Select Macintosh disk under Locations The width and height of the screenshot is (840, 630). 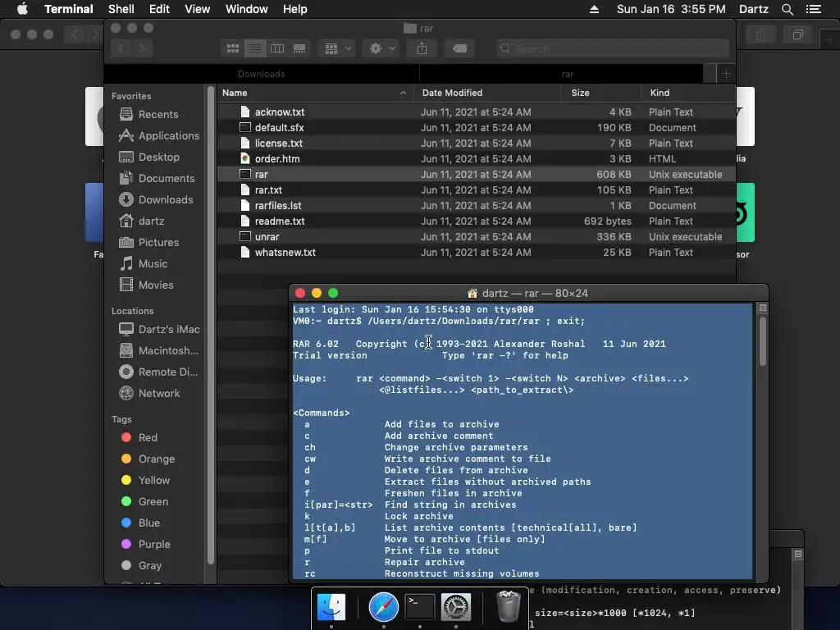158,351
